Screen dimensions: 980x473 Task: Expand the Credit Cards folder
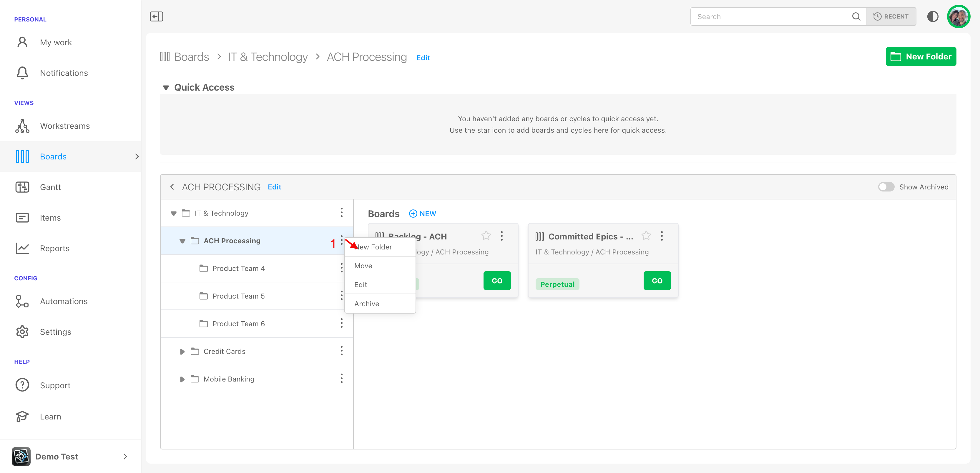[182, 351]
